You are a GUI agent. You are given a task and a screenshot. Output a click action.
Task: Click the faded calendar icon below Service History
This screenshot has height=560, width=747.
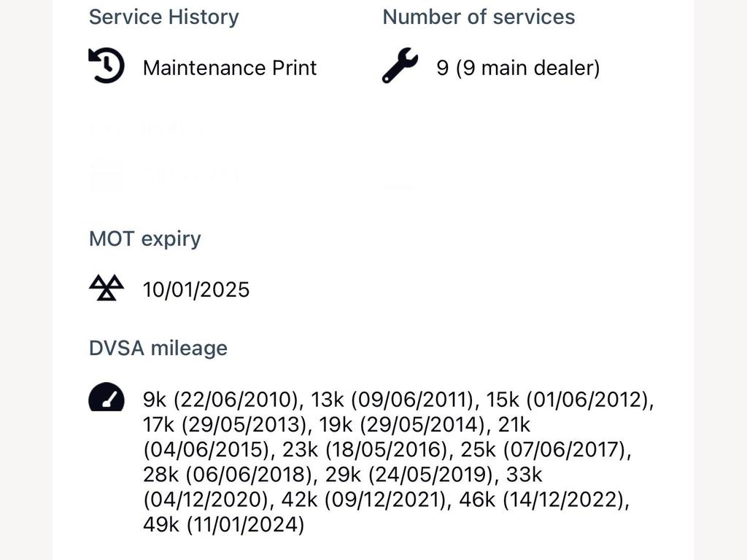tap(106, 175)
